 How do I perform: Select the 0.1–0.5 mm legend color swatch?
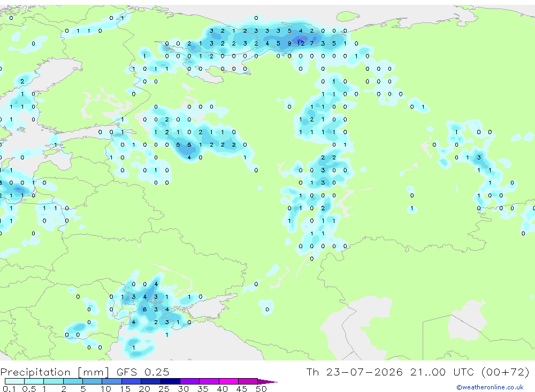click(14, 381)
